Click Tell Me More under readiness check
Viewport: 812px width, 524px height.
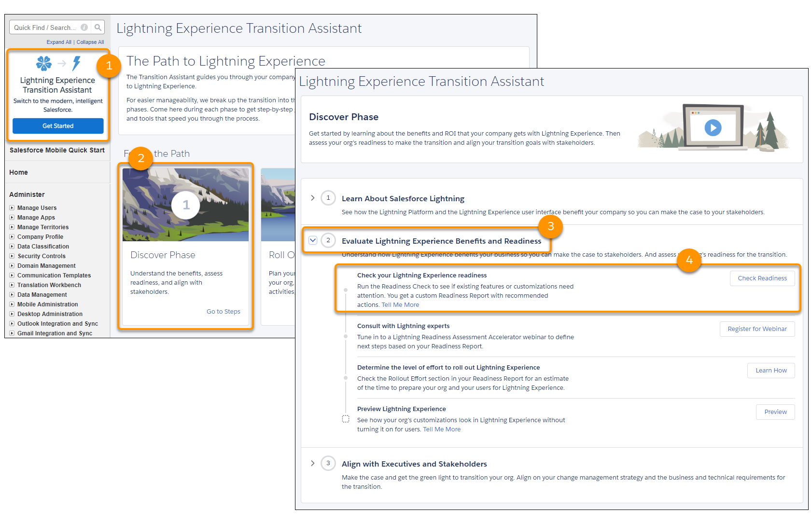(x=400, y=305)
